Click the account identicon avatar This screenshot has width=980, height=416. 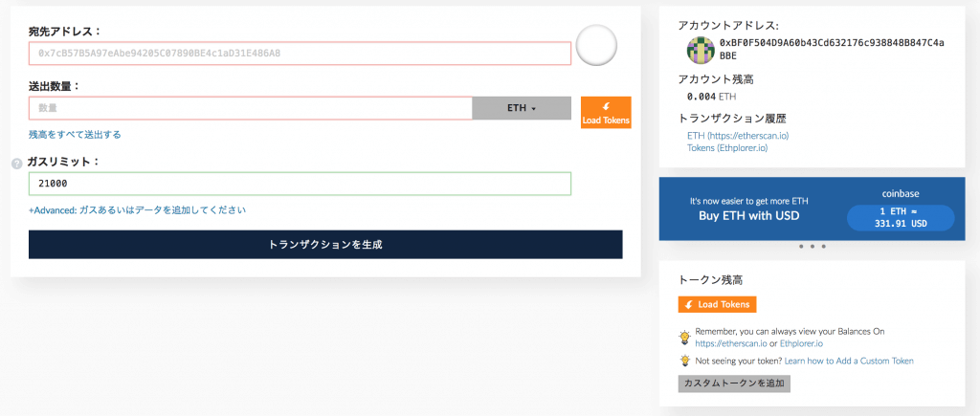(701, 50)
